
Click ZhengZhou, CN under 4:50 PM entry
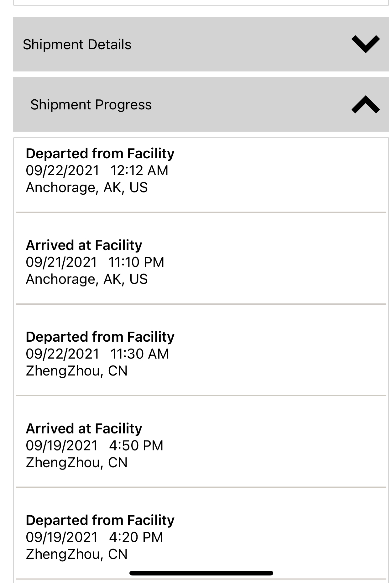click(x=76, y=462)
